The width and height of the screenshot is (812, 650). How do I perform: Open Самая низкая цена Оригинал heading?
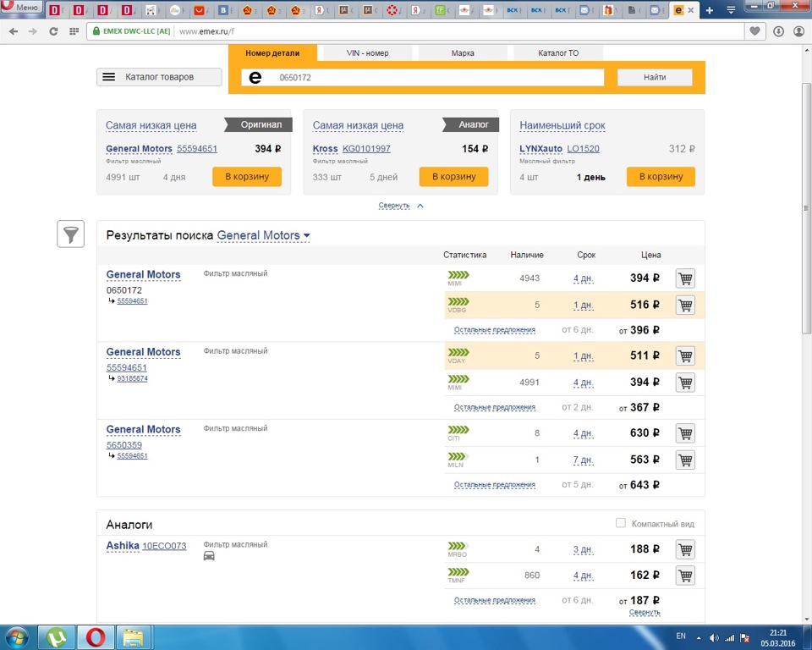click(151, 125)
